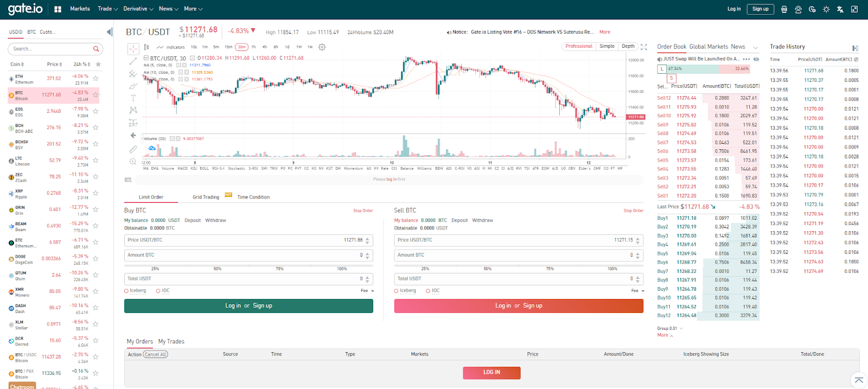Click the red LOG IN button in orders
Viewport: 868px width, 389px height.
pos(492,373)
